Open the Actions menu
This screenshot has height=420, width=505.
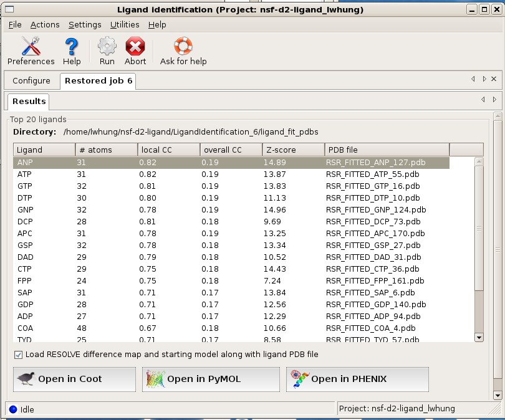(x=44, y=25)
